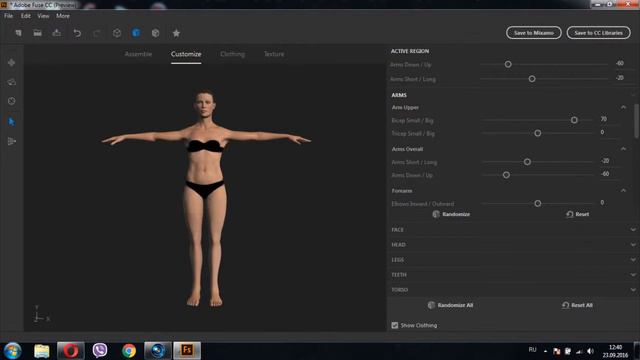Click the Customize tab
The width and height of the screenshot is (640, 360).
(186, 54)
